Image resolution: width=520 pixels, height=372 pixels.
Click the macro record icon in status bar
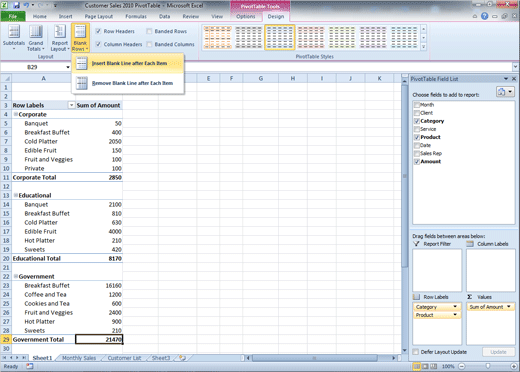click(x=30, y=366)
